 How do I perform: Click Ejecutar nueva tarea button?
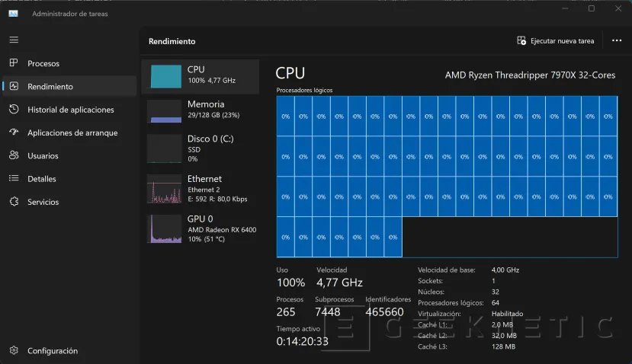point(556,40)
